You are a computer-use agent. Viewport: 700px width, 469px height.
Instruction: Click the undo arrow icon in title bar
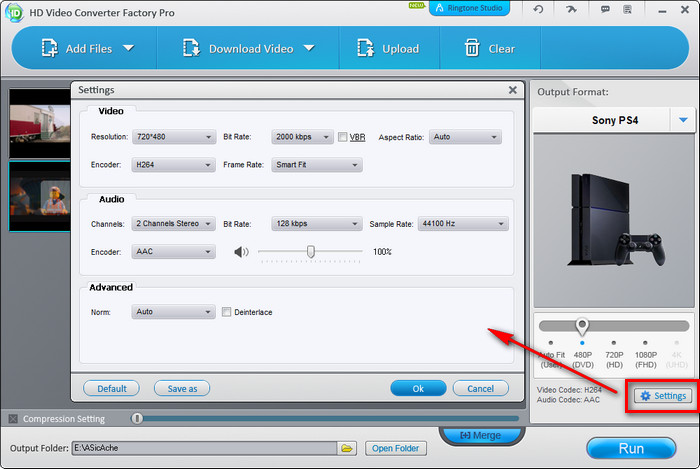[538, 9]
